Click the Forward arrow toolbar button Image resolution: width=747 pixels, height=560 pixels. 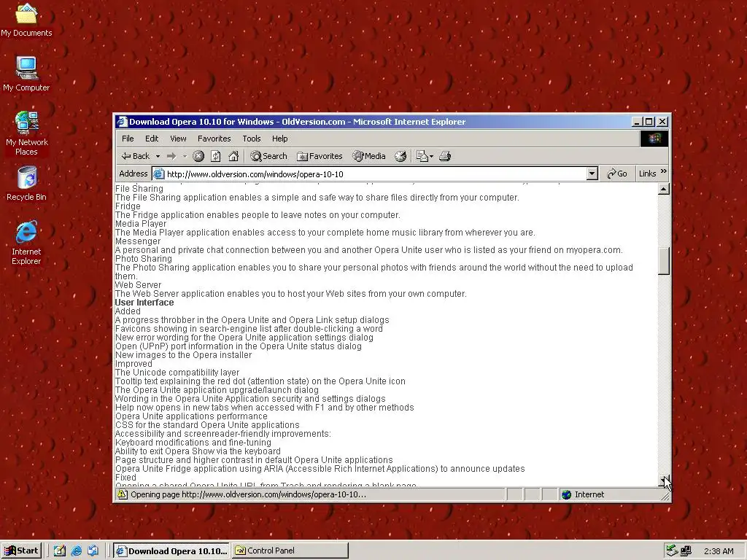171,156
